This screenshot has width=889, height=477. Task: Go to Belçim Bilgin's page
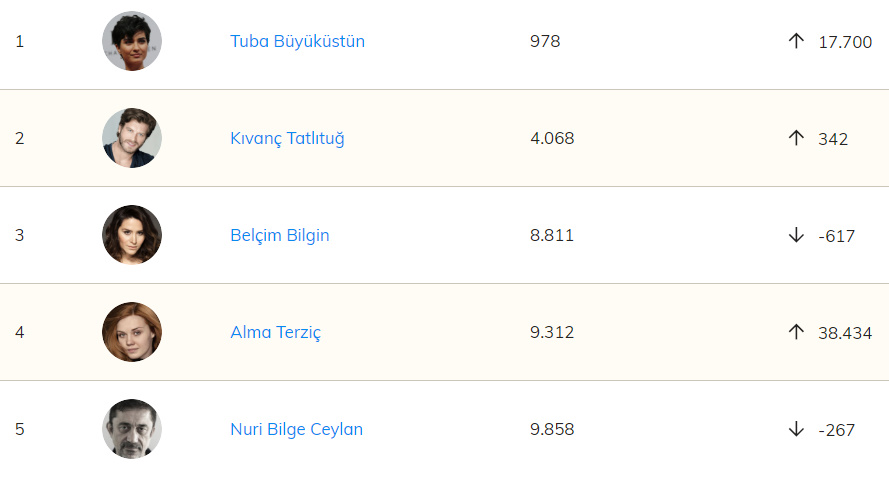279,235
